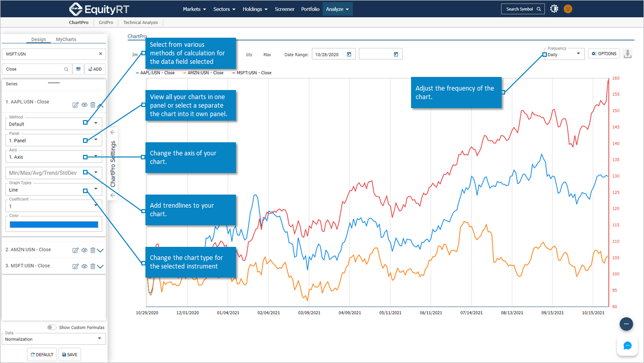Delete the AMZN:USN - Close series
Viewport: 644px width, 363px height.
[x=93, y=250]
